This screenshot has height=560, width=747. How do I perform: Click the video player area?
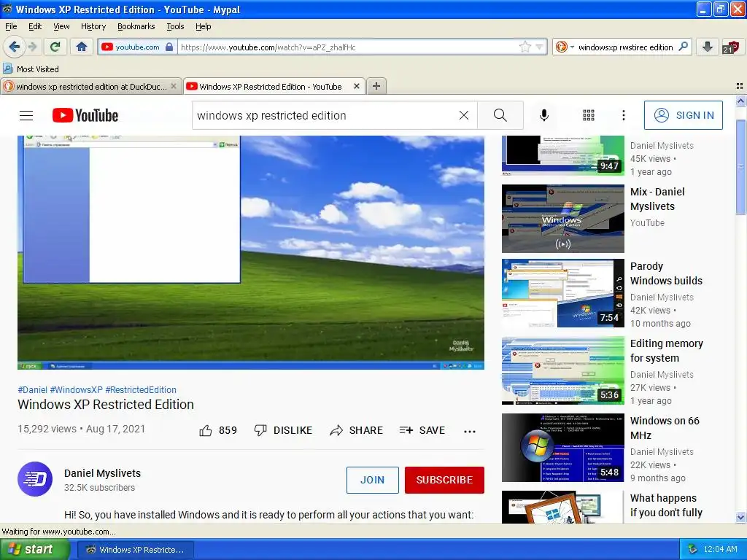(x=251, y=252)
